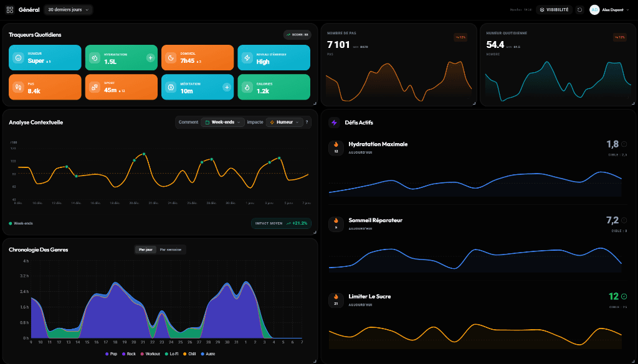Click the Pas footsteps icon
The height and width of the screenshot is (364, 638).
click(x=19, y=87)
